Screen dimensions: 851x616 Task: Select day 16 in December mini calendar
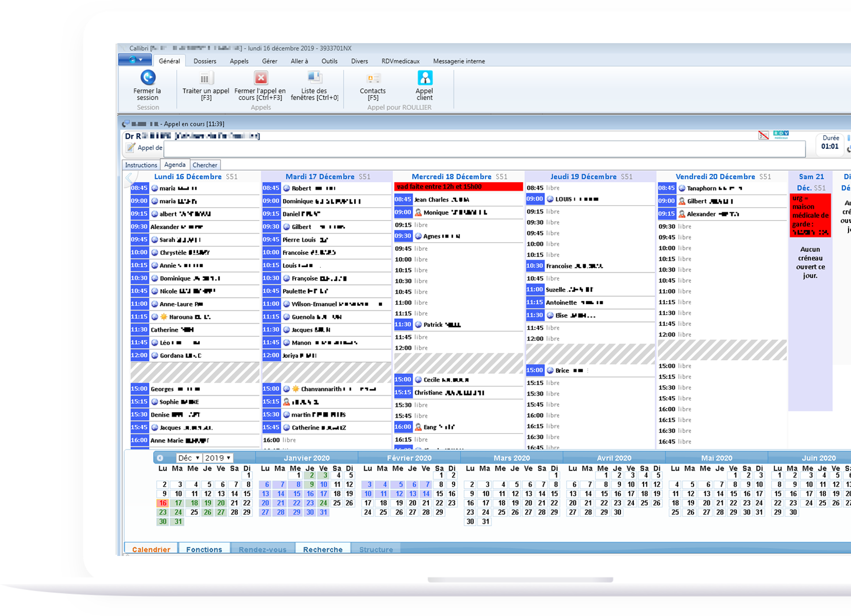(163, 503)
